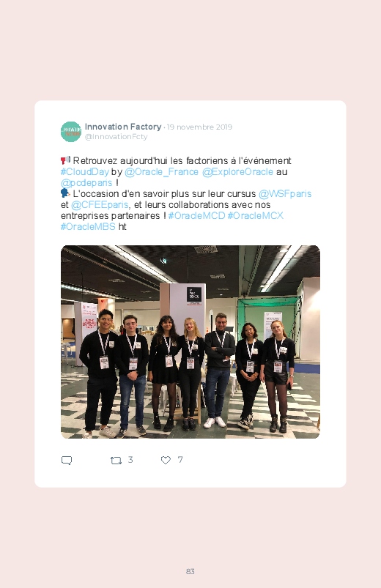The width and height of the screenshot is (381, 588).
Task: Click the 19 novembre 2019 date
Action: 199,127
